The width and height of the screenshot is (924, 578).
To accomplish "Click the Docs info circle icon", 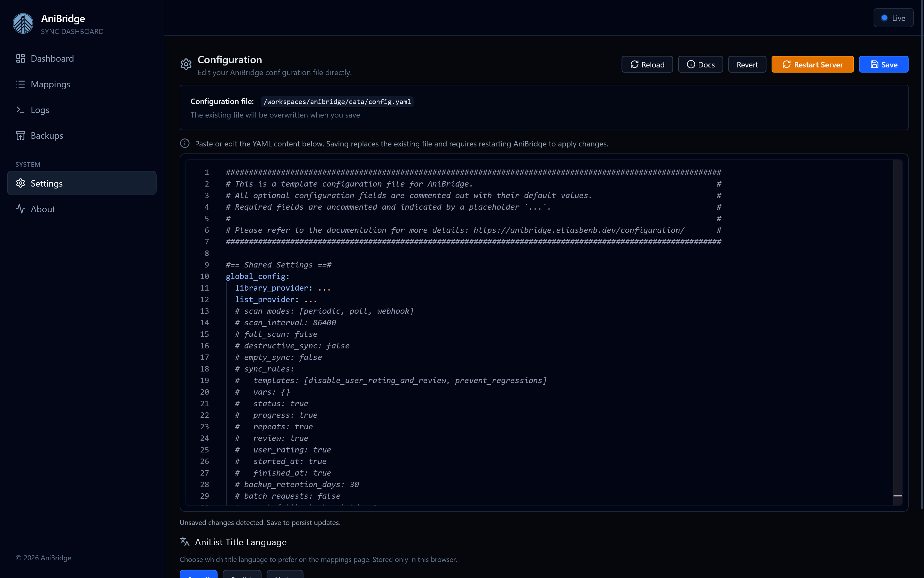I will [691, 65].
